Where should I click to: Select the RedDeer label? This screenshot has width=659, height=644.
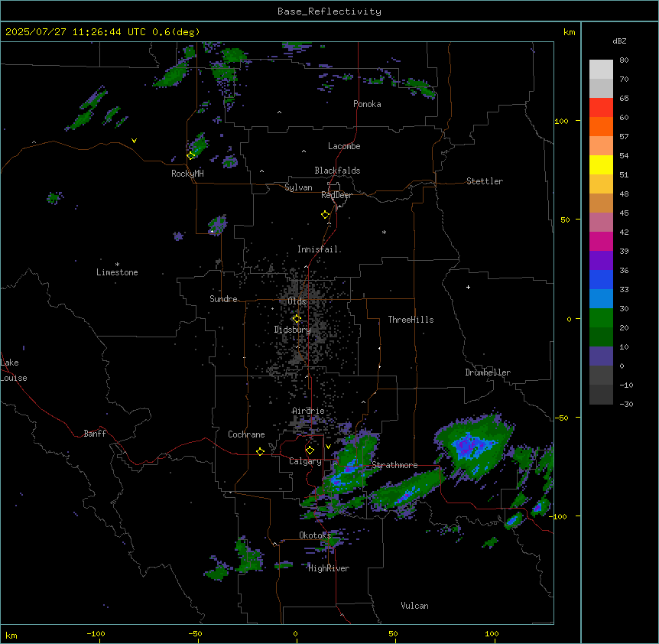click(x=336, y=195)
